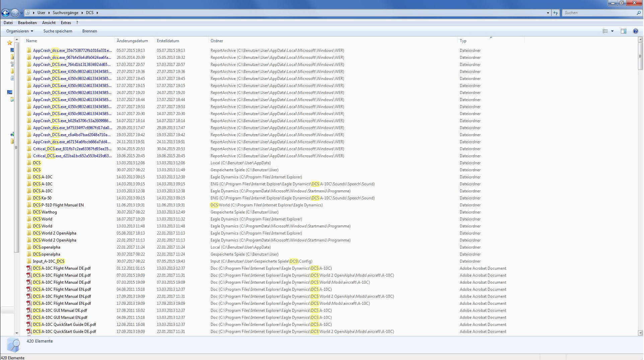Viewport: 644px width, 360px height.
Task: Expand breadcrumb arrow after Suchvorgänge
Action: (x=82, y=13)
